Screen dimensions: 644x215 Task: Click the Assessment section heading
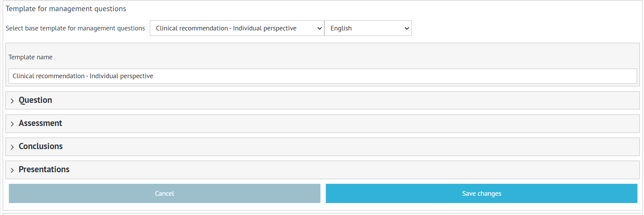40,123
